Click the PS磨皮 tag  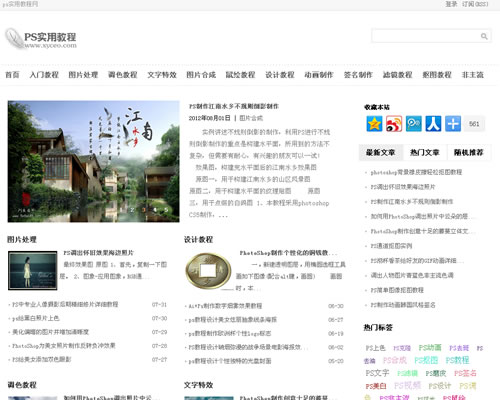coord(436,373)
